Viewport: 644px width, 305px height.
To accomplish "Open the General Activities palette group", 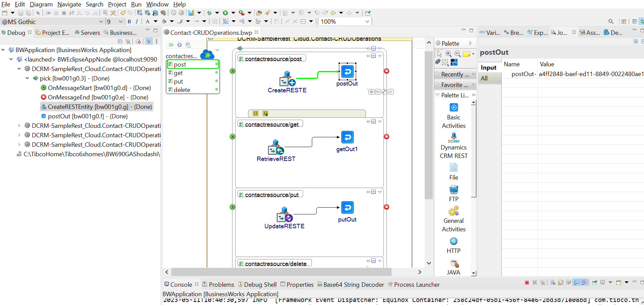I will 453,219.
